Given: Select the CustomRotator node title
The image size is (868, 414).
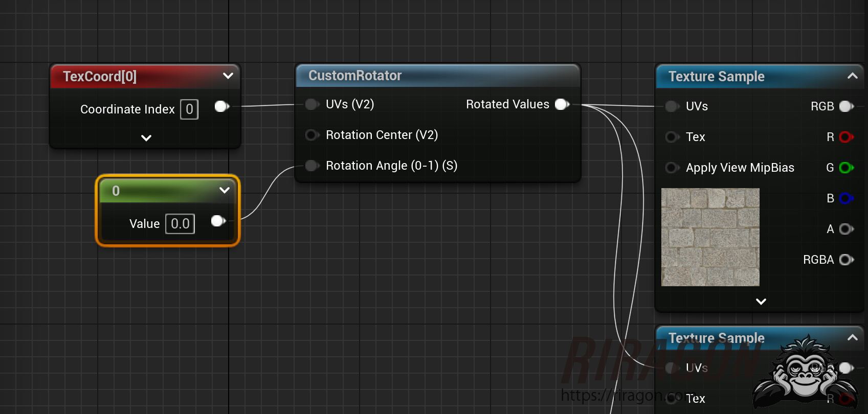Looking at the screenshot, I should point(355,76).
